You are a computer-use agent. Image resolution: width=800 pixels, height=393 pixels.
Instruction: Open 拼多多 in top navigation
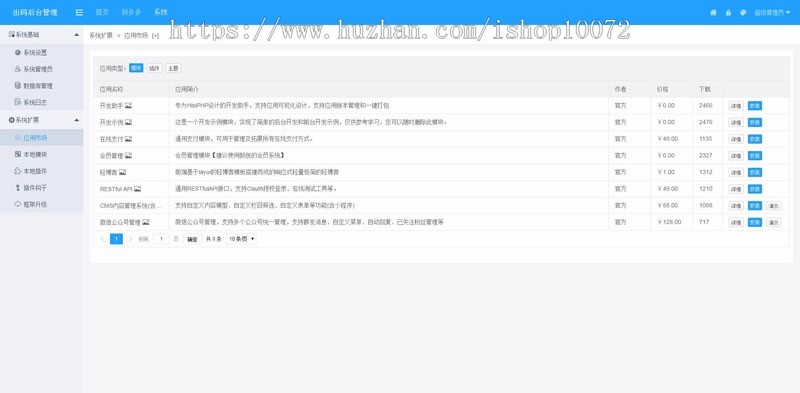131,12
